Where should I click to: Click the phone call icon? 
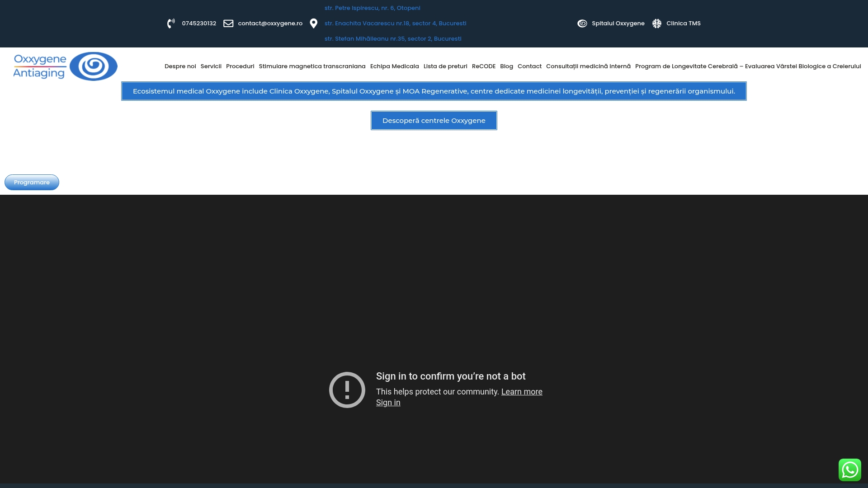click(x=171, y=23)
